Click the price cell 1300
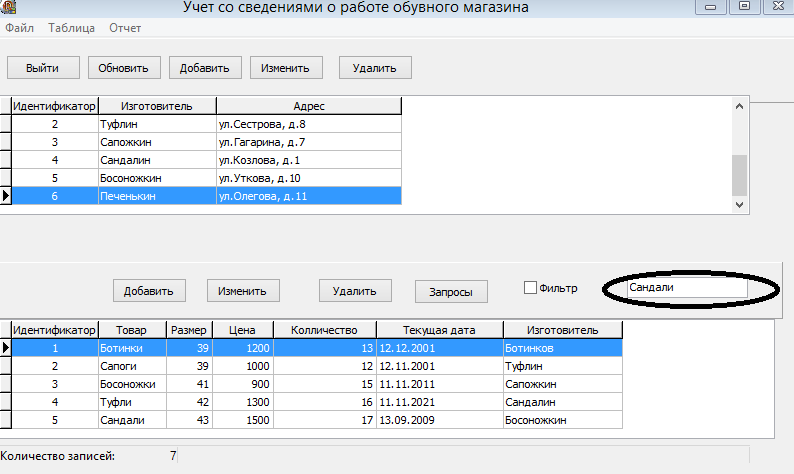The image size is (794, 474). pos(243,402)
